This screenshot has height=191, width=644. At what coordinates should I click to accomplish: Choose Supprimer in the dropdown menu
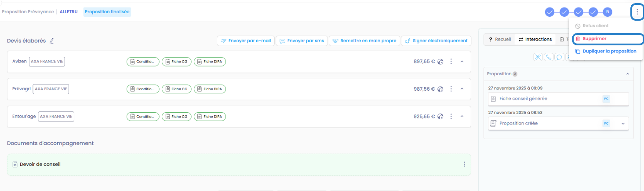click(608, 39)
